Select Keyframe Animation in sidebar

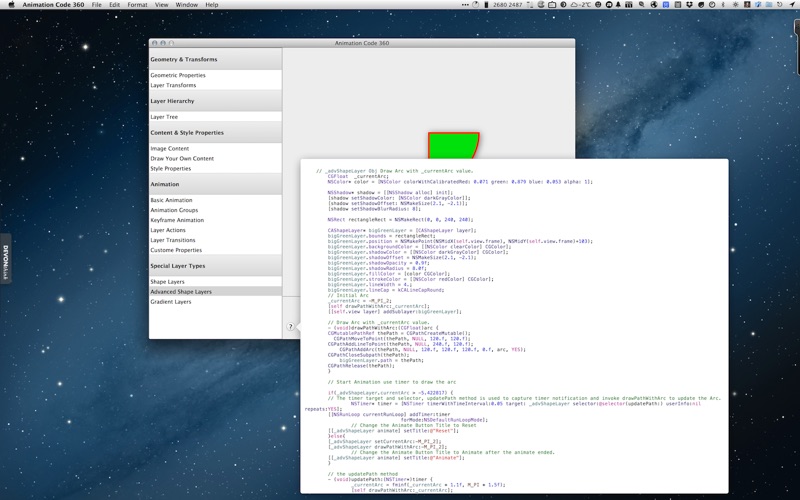click(x=215, y=220)
